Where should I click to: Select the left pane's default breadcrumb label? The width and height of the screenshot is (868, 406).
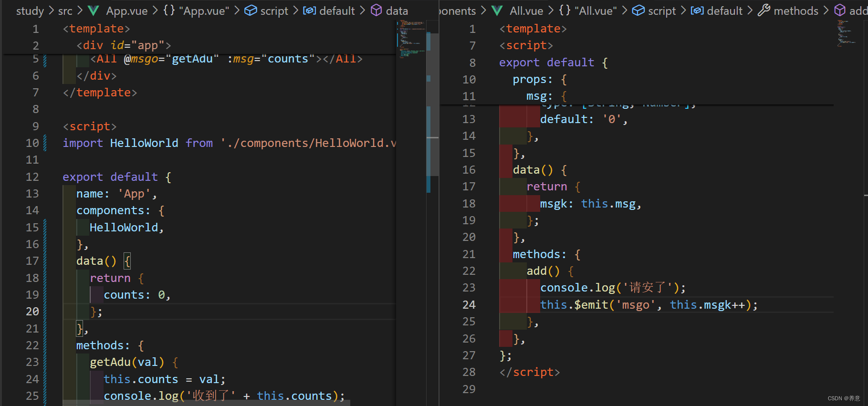point(337,10)
